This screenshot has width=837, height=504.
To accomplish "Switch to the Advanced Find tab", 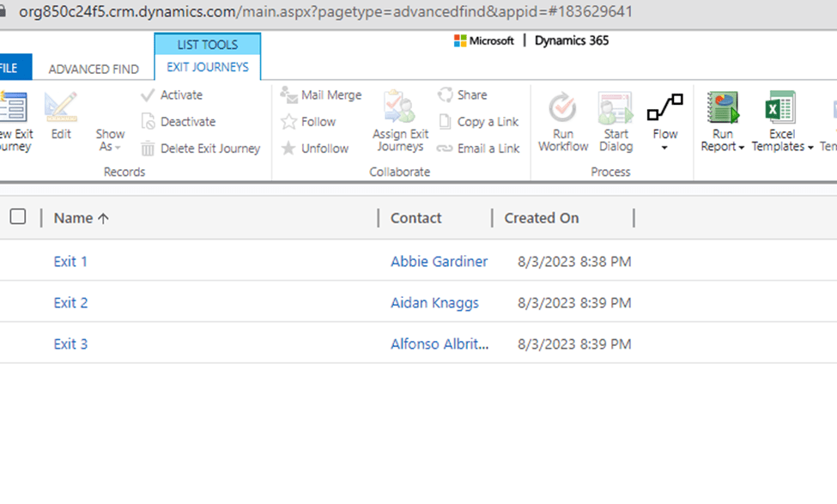I will click(x=94, y=69).
